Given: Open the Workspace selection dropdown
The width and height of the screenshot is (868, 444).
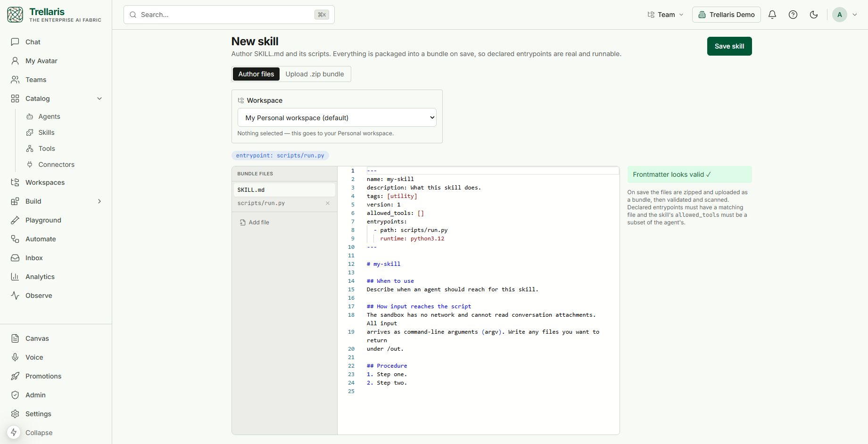Looking at the screenshot, I should (x=337, y=117).
